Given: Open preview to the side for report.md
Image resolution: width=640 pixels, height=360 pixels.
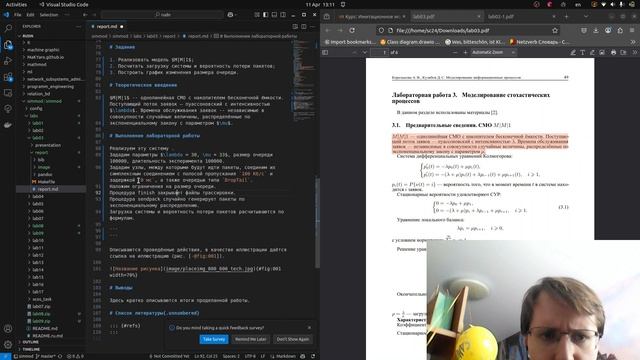Looking at the screenshot, I should click(295, 27).
